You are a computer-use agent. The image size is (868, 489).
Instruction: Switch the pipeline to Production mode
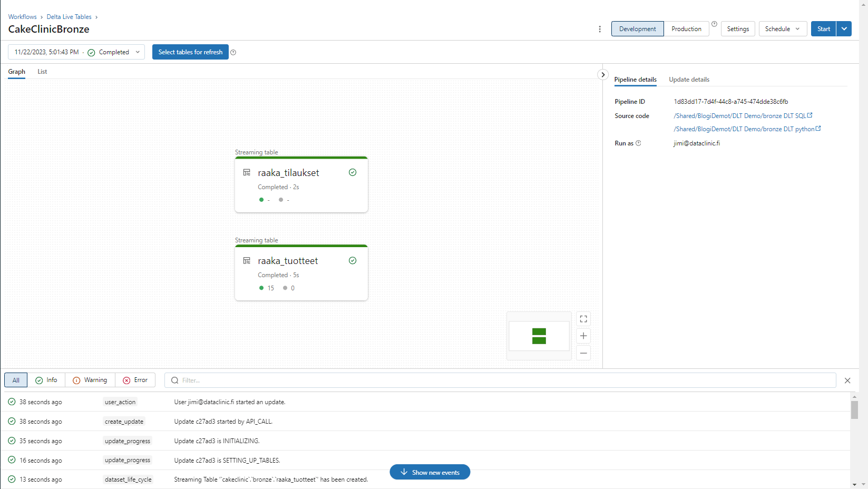[686, 28]
